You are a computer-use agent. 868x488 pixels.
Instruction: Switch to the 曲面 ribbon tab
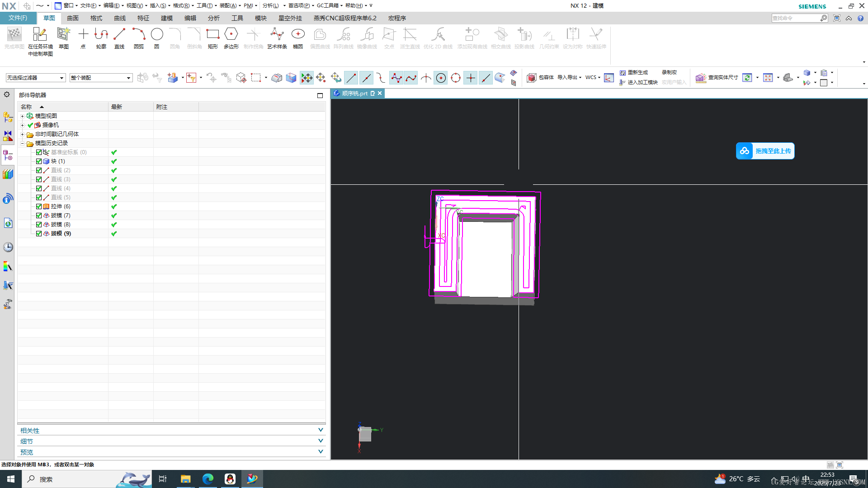coord(73,18)
